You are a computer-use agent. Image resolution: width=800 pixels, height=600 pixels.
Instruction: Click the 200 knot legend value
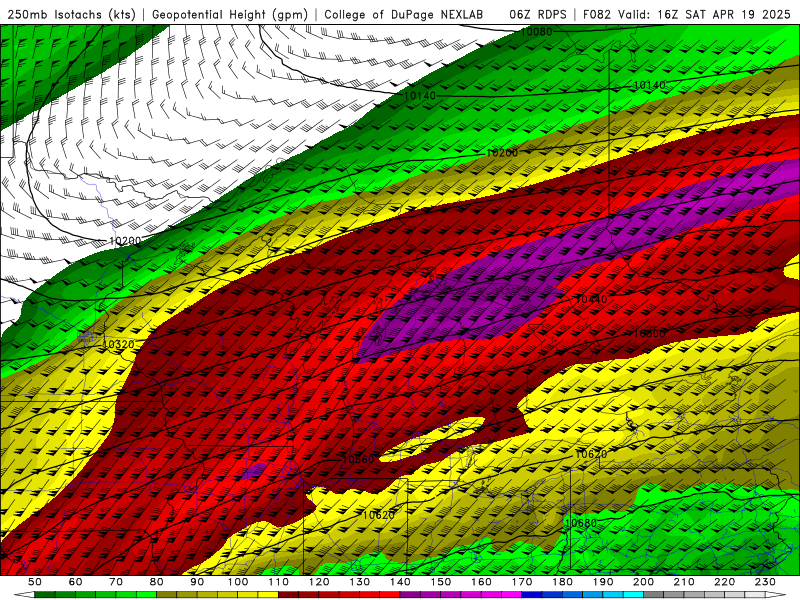pyautogui.click(x=643, y=582)
